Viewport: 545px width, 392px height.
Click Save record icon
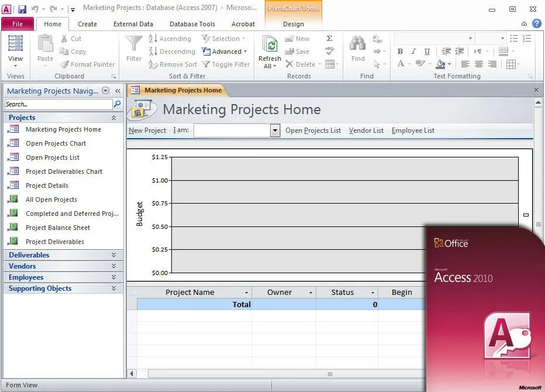(x=289, y=51)
